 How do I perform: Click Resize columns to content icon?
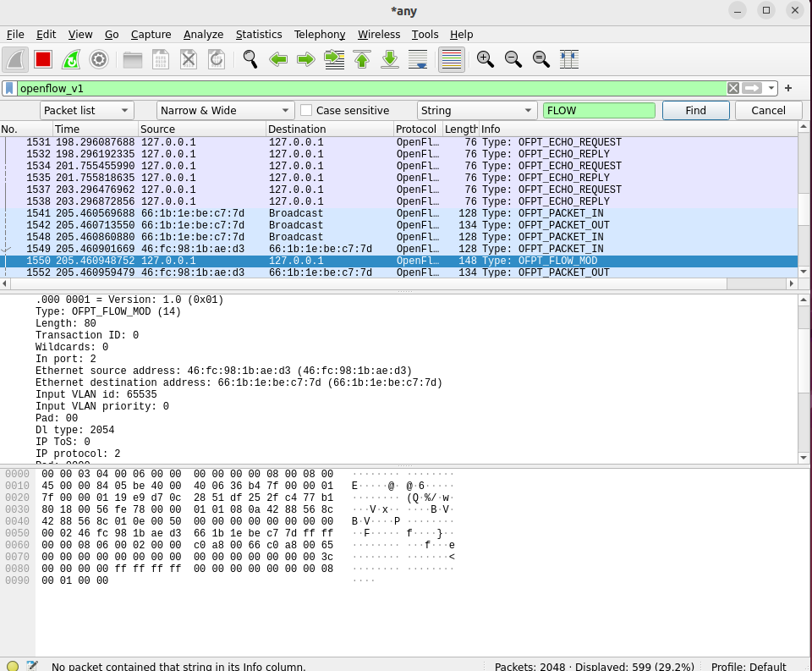[x=569, y=59]
